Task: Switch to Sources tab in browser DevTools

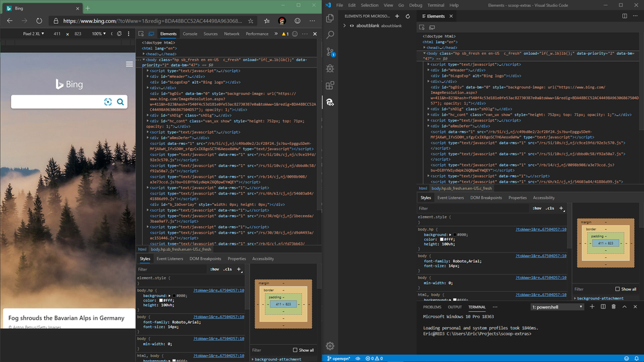Action: click(x=210, y=34)
